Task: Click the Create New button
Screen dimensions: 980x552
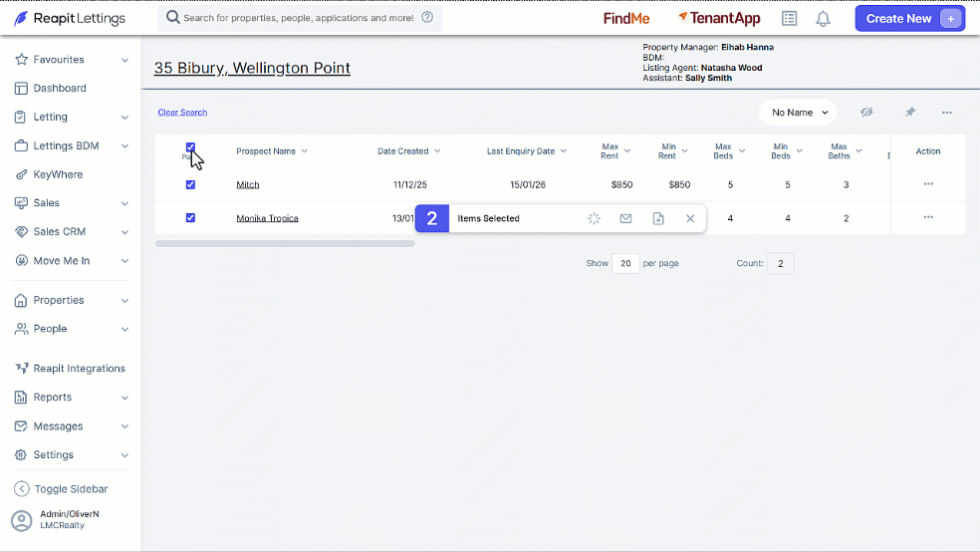Action: [x=910, y=19]
